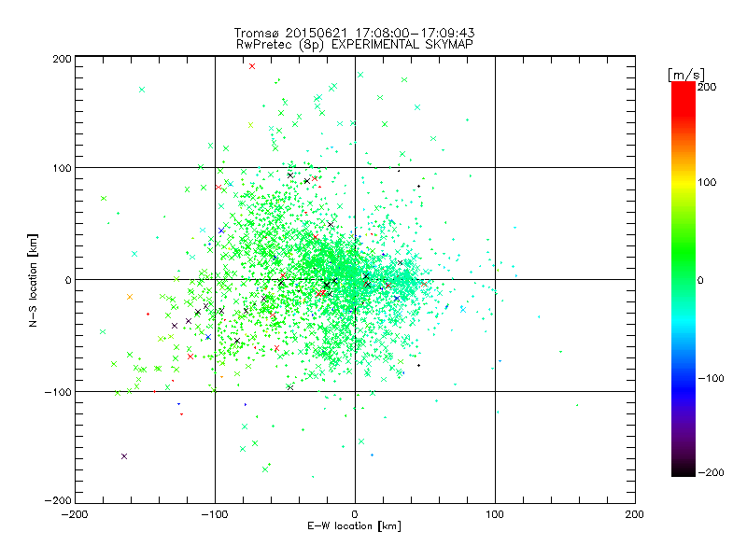Click the y-axis tick label '200'
The width and height of the screenshot is (747, 560).
point(62,59)
